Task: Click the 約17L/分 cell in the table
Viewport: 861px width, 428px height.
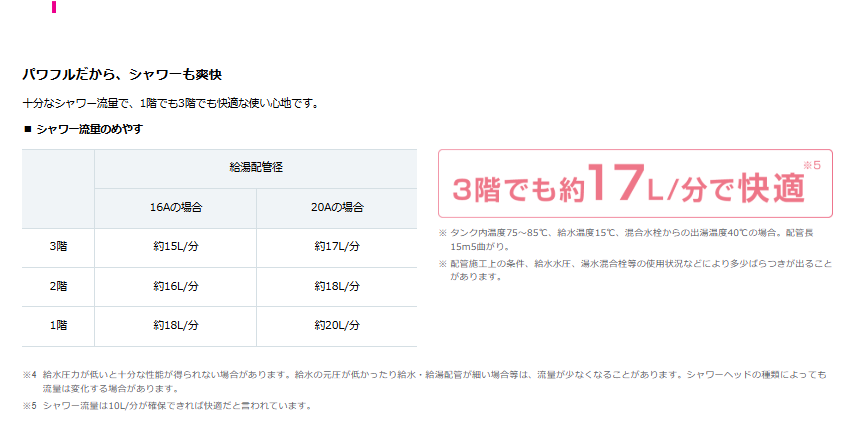Action: coord(336,246)
